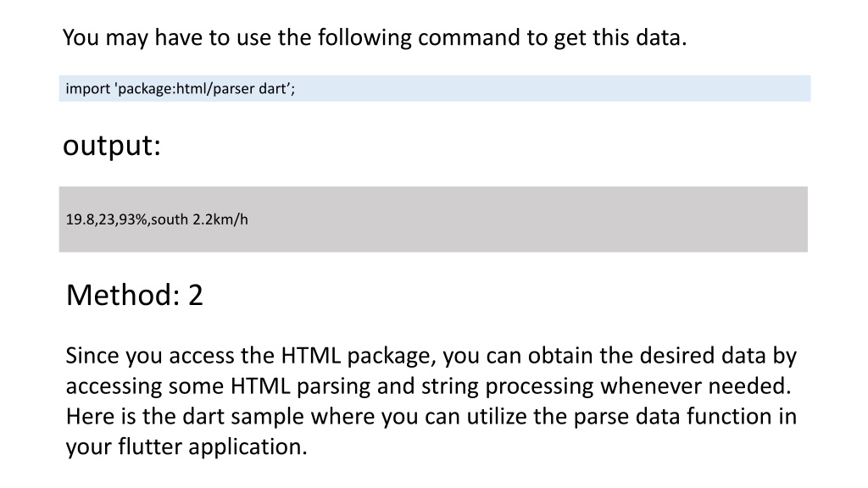Click "HTML" in the phrase "HTML package"

tap(310, 355)
